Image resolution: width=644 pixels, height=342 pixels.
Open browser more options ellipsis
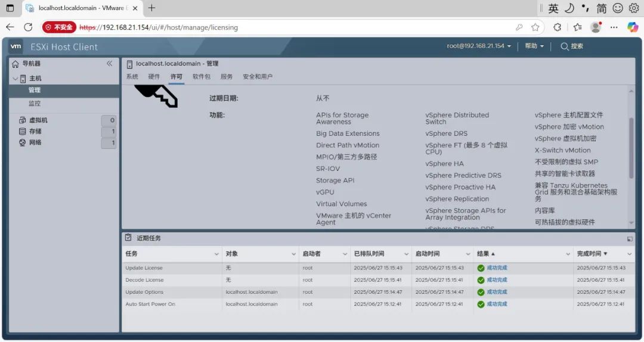click(x=614, y=27)
